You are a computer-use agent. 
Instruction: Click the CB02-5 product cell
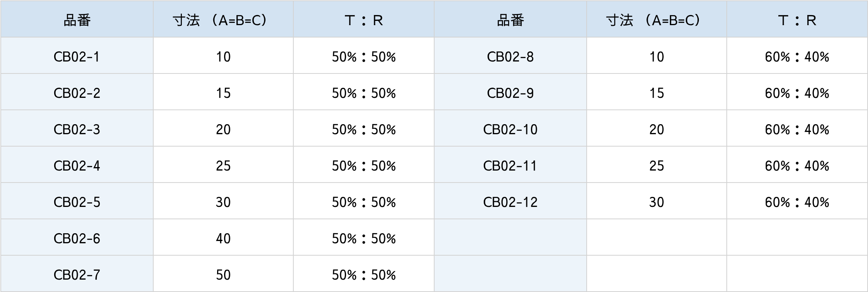(x=77, y=202)
